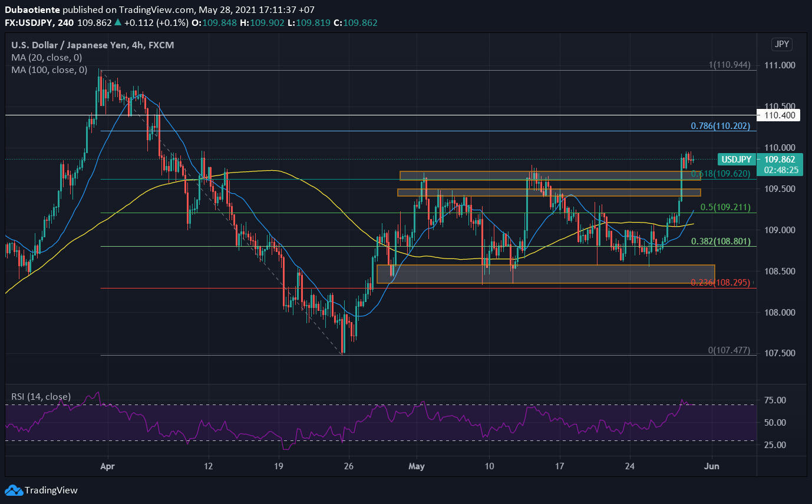Click the RSI (14, close) indicator label
Screen dimensions: 812x504
point(41,396)
